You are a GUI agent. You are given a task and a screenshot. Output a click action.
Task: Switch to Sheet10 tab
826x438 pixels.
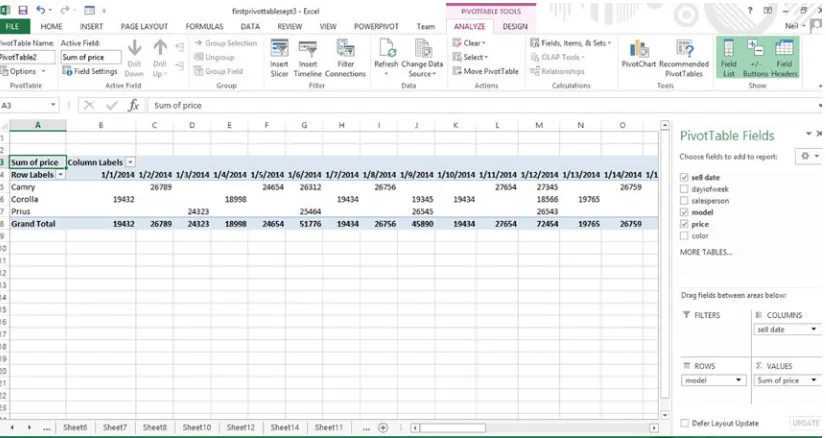pos(196,427)
